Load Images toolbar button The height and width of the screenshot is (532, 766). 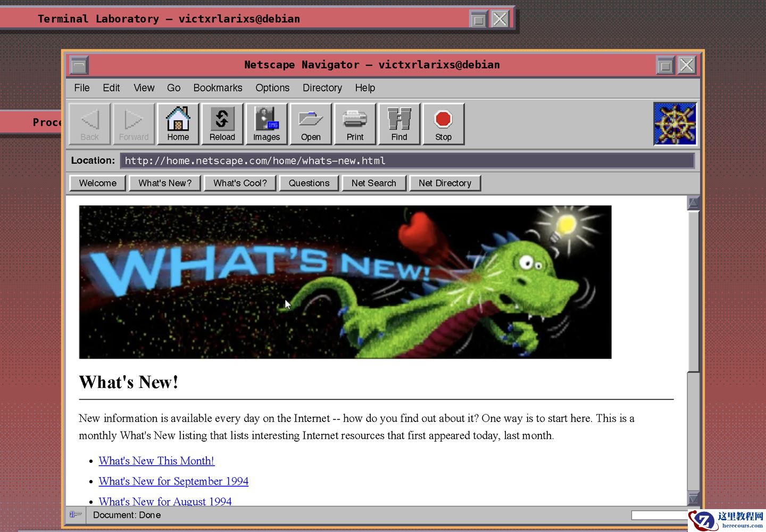[x=266, y=124]
